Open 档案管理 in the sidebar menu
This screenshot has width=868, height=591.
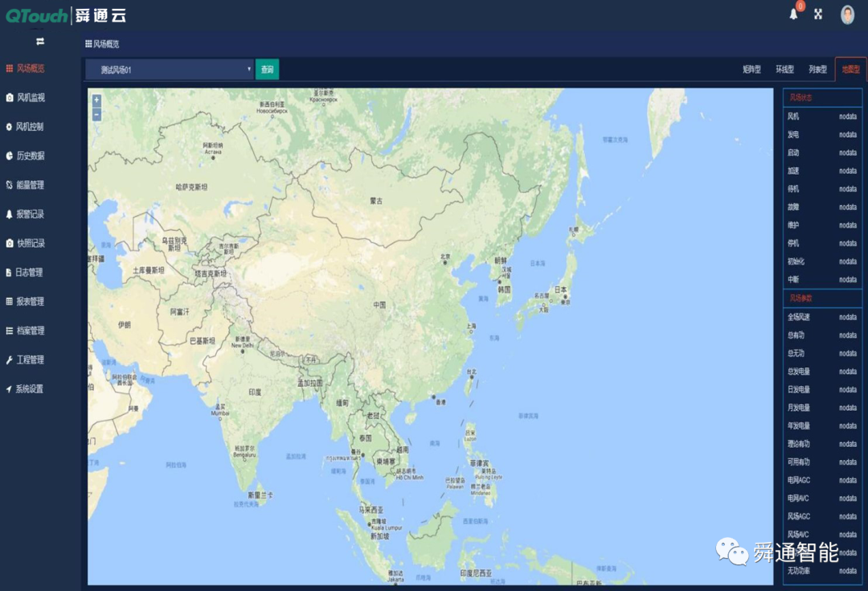[x=31, y=330]
